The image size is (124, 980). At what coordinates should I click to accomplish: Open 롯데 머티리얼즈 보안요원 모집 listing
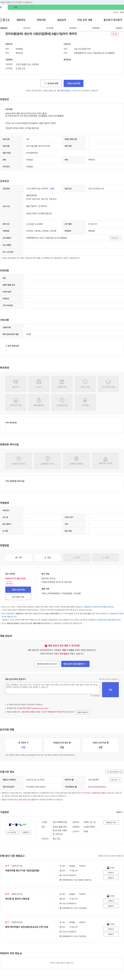(27, 927)
